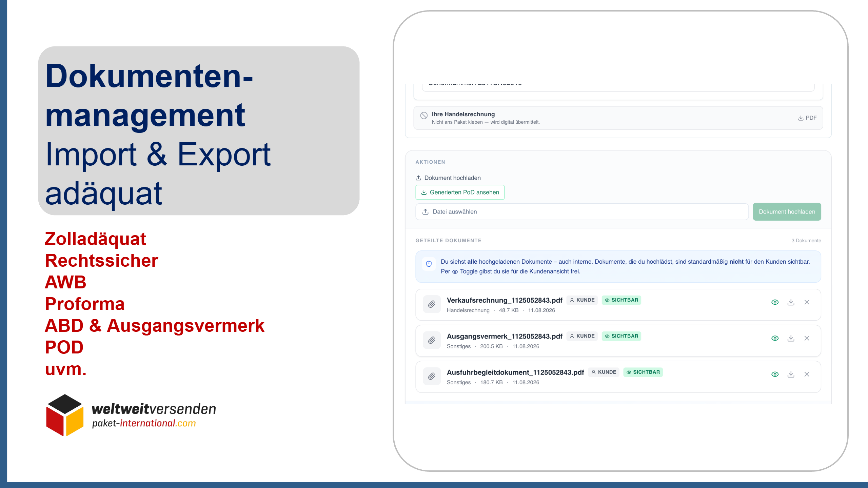This screenshot has height=488, width=868.
Task: Click the 'Proforma' bullet text
Action: pos(85,304)
